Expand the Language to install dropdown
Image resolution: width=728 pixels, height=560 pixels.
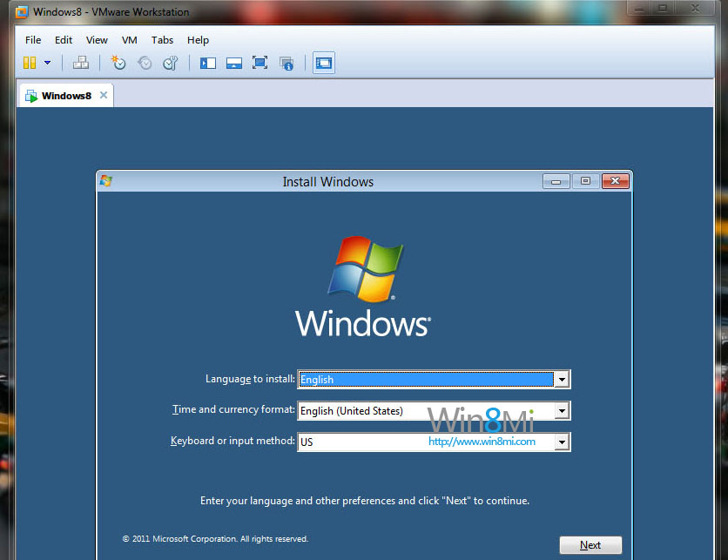pyautogui.click(x=562, y=379)
